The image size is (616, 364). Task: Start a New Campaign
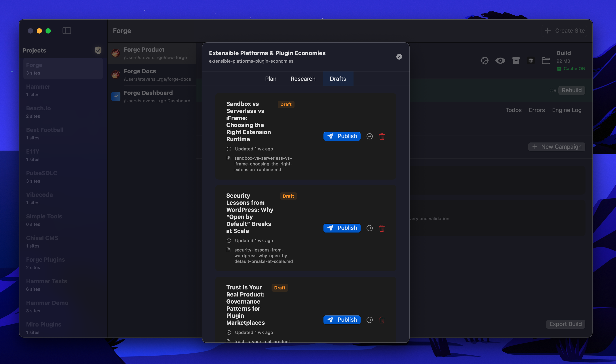(x=556, y=147)
